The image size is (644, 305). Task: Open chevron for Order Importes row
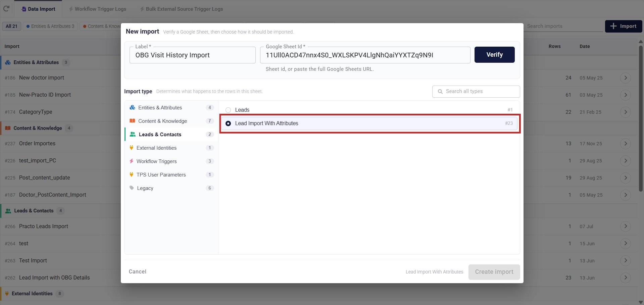[625, 144]
